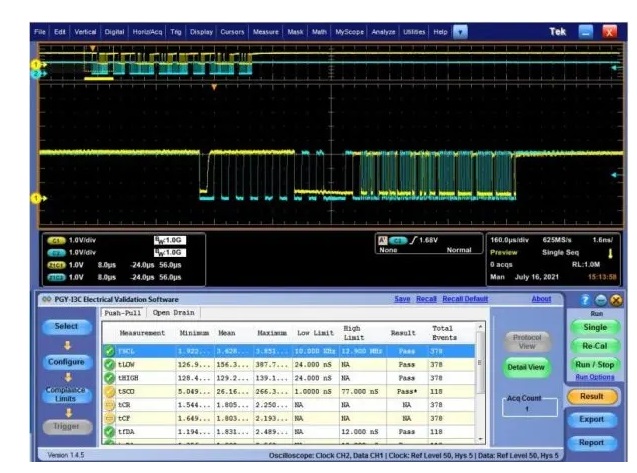Click the NA status icon for tCF

coord(109,418)
